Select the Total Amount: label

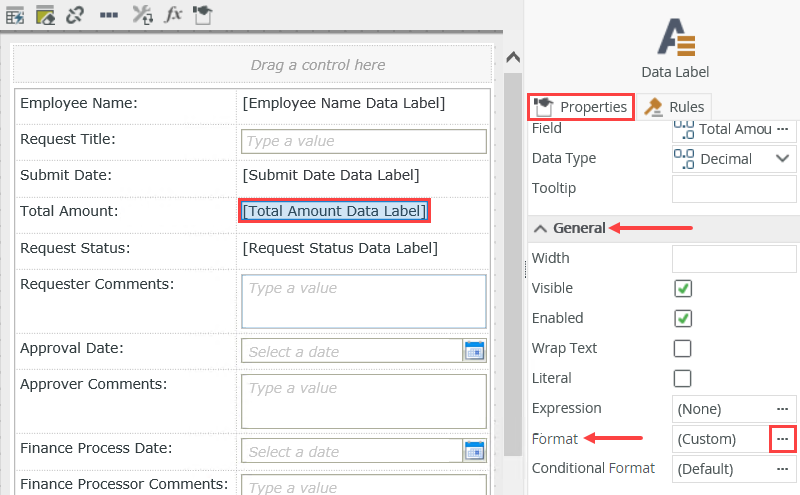69,211
